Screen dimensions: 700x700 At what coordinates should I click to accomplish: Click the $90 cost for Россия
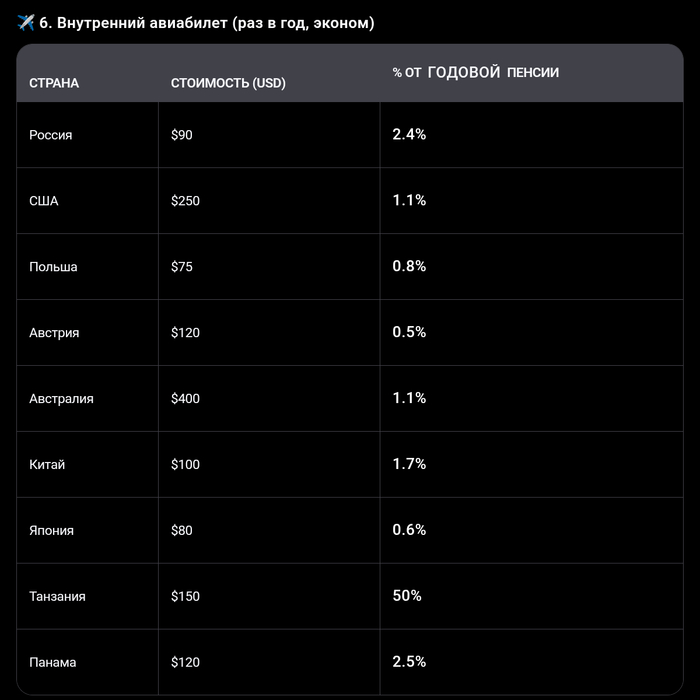[x=182, y=135]
